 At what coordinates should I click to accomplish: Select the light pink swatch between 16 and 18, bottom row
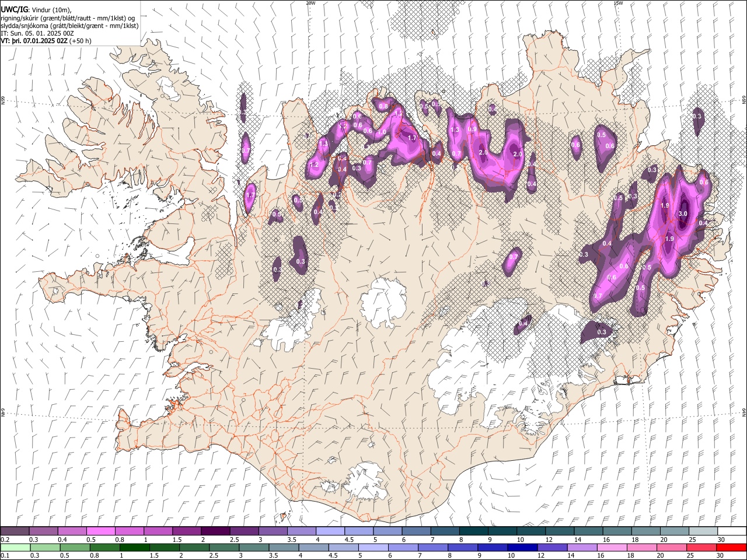click(612, 547)
